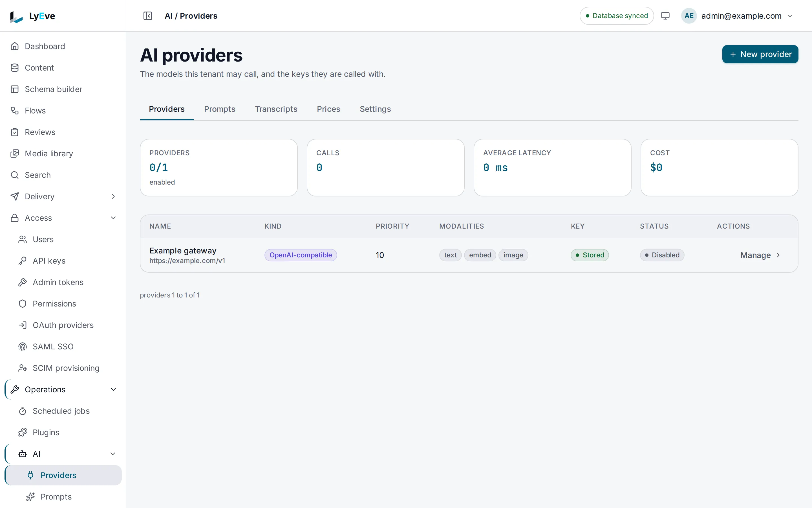Open Flows workflow icon
812x508 pixels.
tap(15, 111)
